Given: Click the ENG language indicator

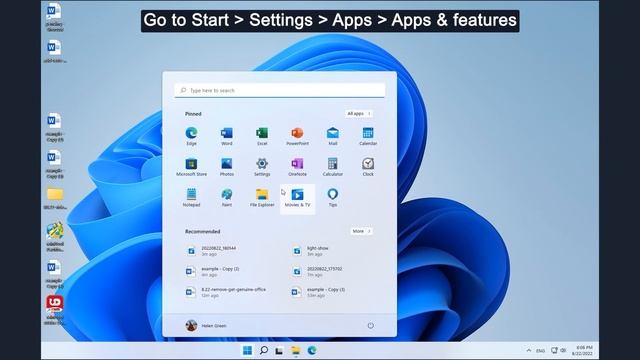Looking at the screenshot, I should [540, 351].
